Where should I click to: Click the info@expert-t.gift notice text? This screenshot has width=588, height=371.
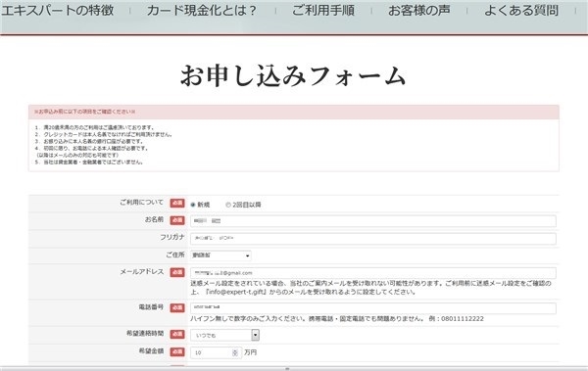click(x=303, y=292)
